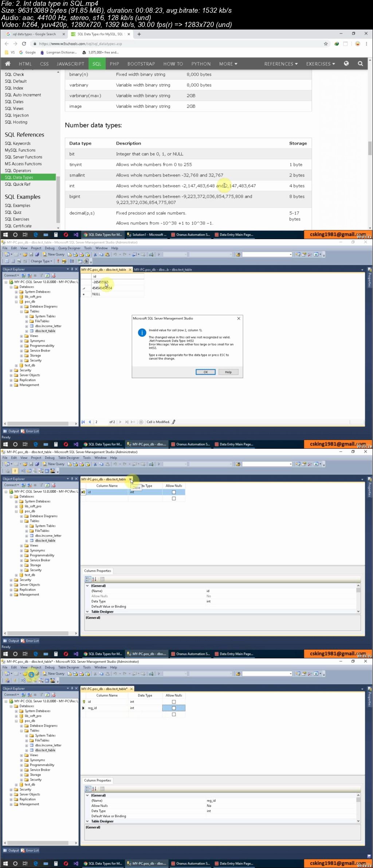Open MySQL Functions sidebar link
The image size is (373, 868).
click(x=20, y=150)
